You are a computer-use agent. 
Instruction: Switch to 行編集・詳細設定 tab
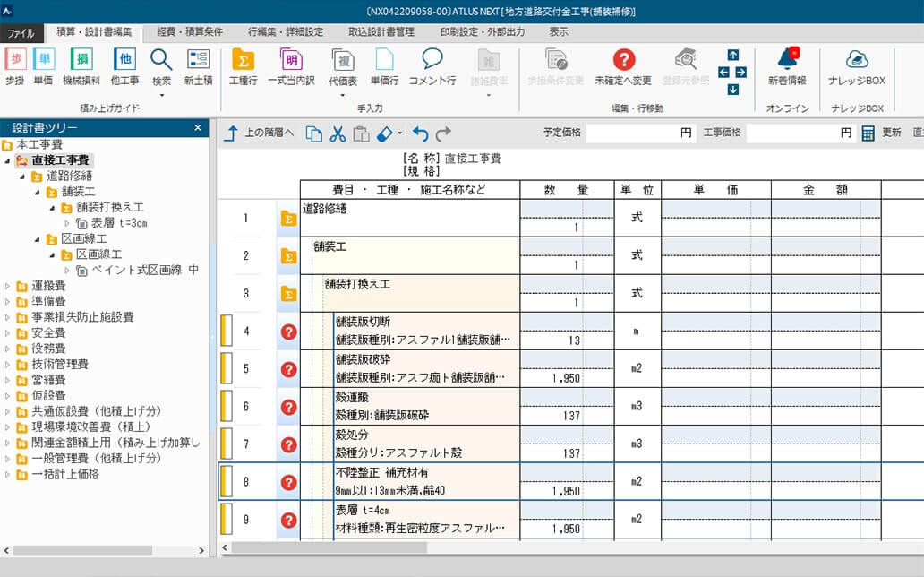pyautogui.click(x=286, y=32)
